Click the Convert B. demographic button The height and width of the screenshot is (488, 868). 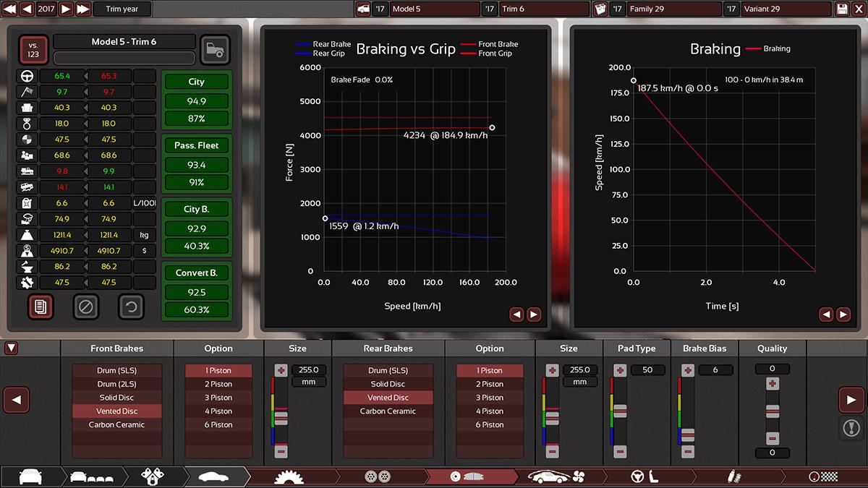click(x=196, y=273)
